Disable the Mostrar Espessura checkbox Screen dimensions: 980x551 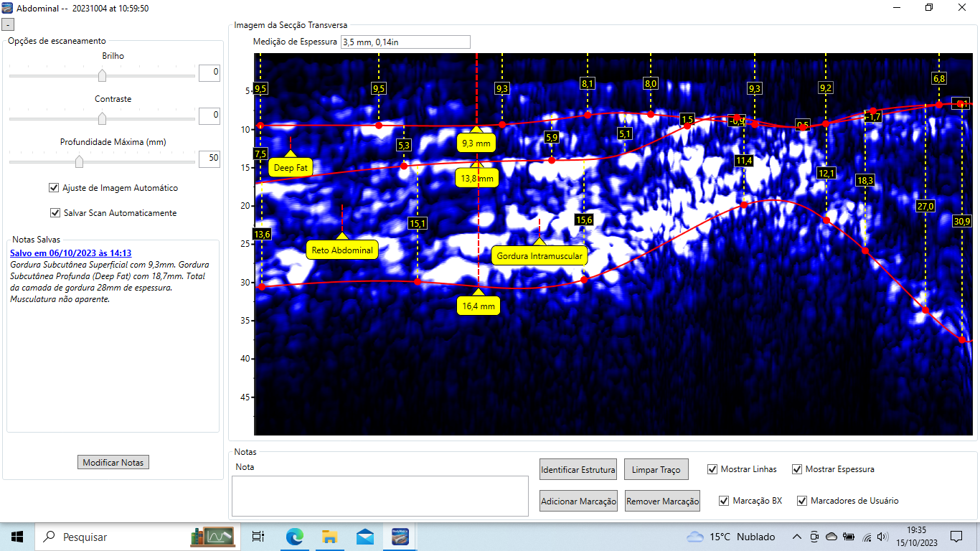pyautogui.click(x=797, y=469)
